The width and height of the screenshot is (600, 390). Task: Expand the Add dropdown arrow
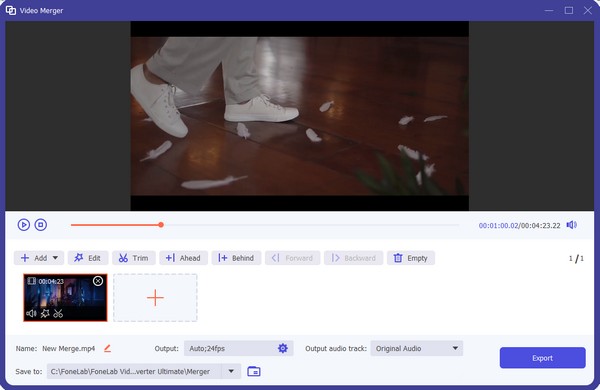pyautogui.click(x=55, y=258)
